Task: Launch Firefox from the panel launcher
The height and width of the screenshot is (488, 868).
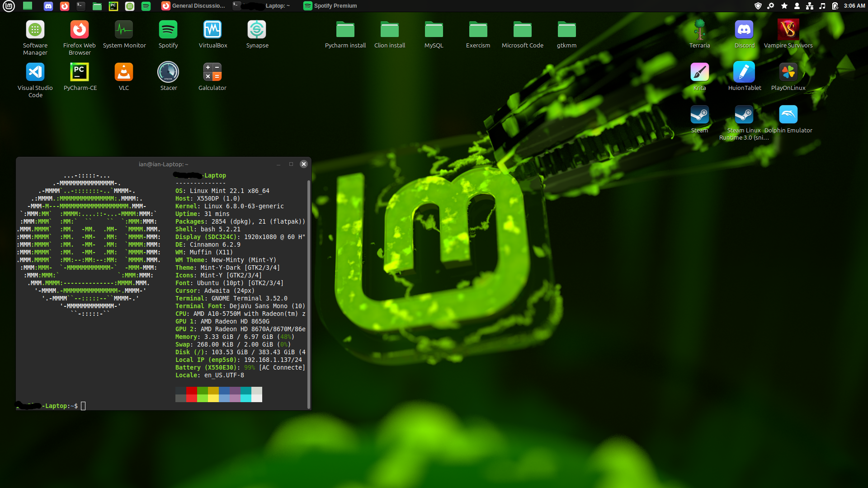Action: pos(65,6)
